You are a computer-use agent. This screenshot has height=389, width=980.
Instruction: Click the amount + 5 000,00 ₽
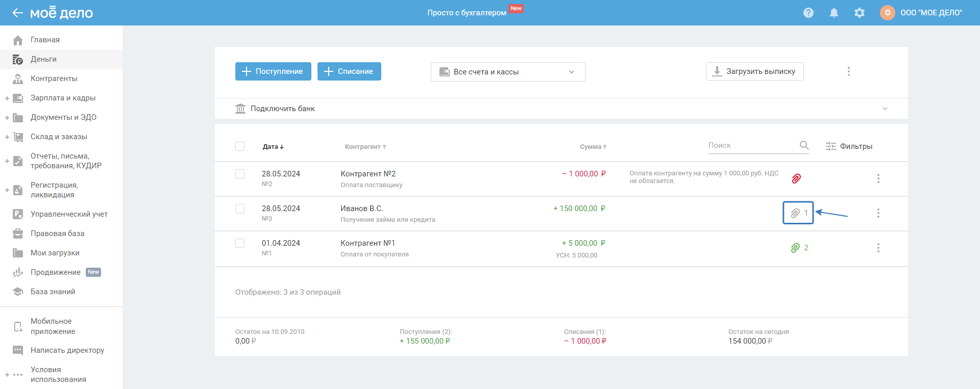[583, 243]
